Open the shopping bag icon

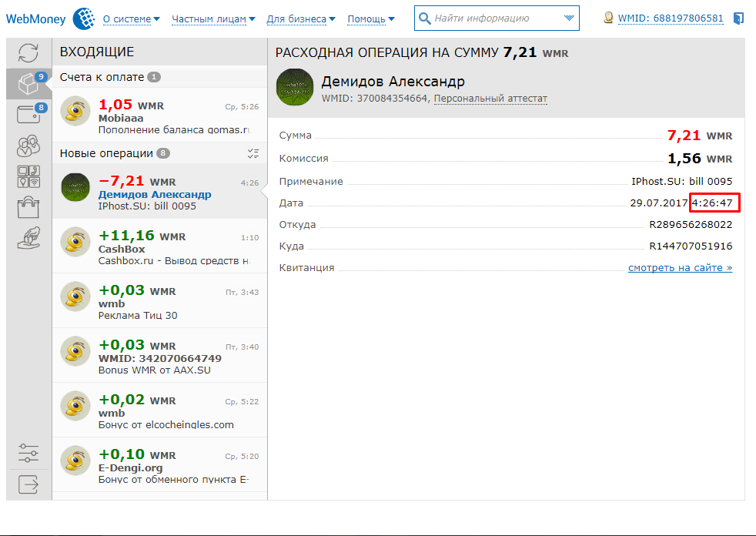pos(28,207)
